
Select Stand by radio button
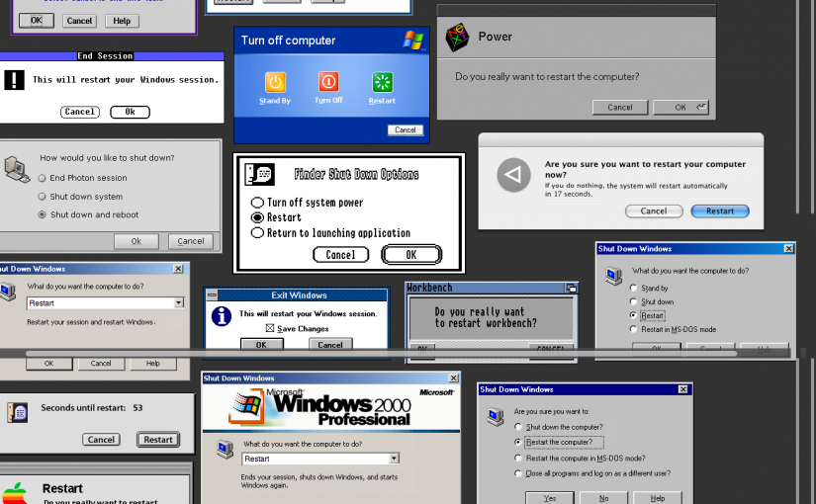(x=633, y=288)
